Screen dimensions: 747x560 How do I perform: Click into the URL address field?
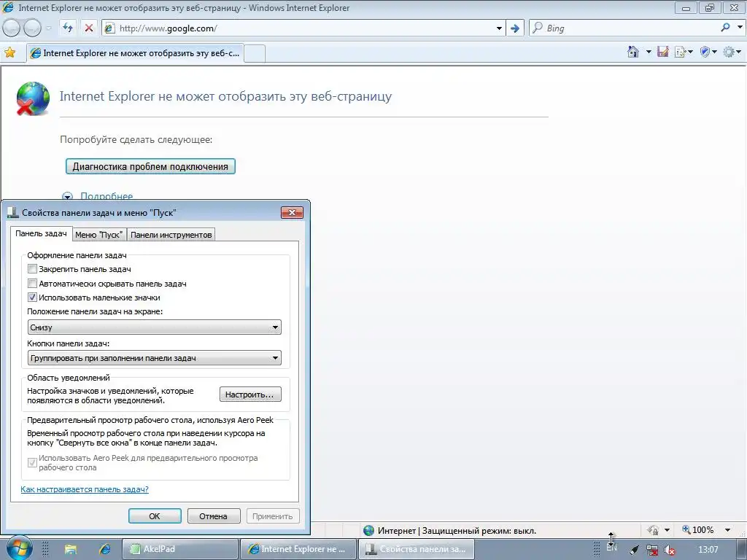coord(305,28)
